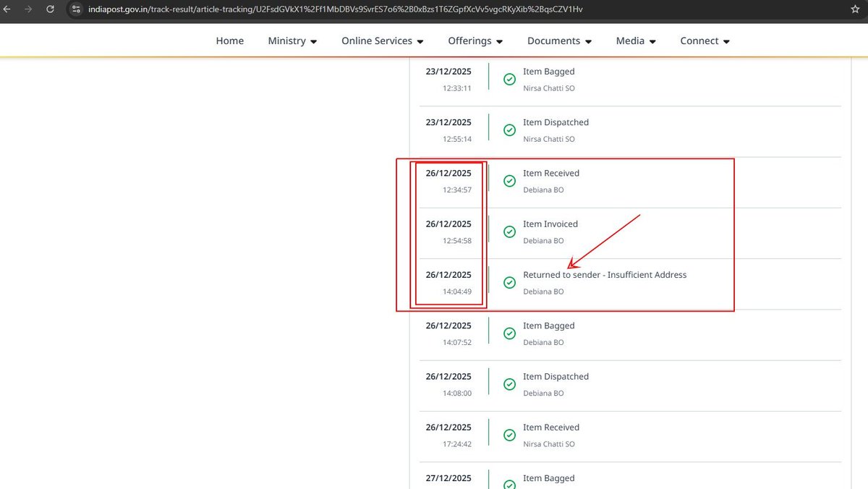The width and height of the screenshot is (868, 489).
Task: Open the Ministry dropdown menu
Action: click(292, 41)
